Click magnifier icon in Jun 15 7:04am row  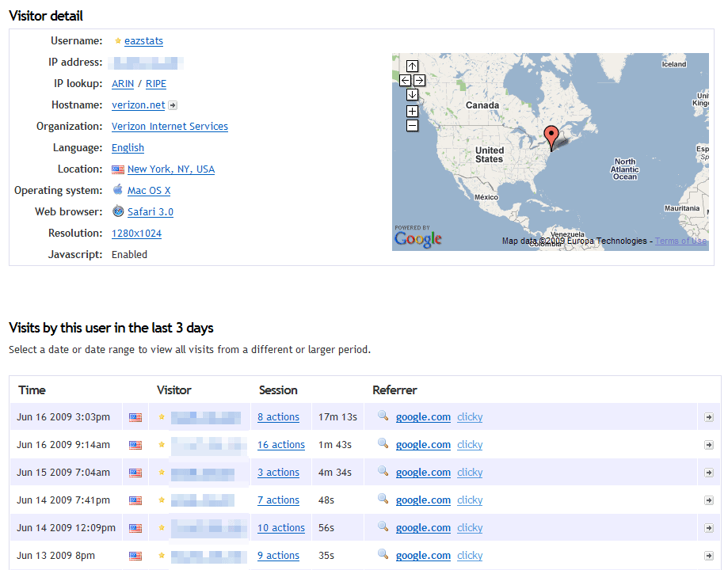pyautogui.click(x=383, y=471)
